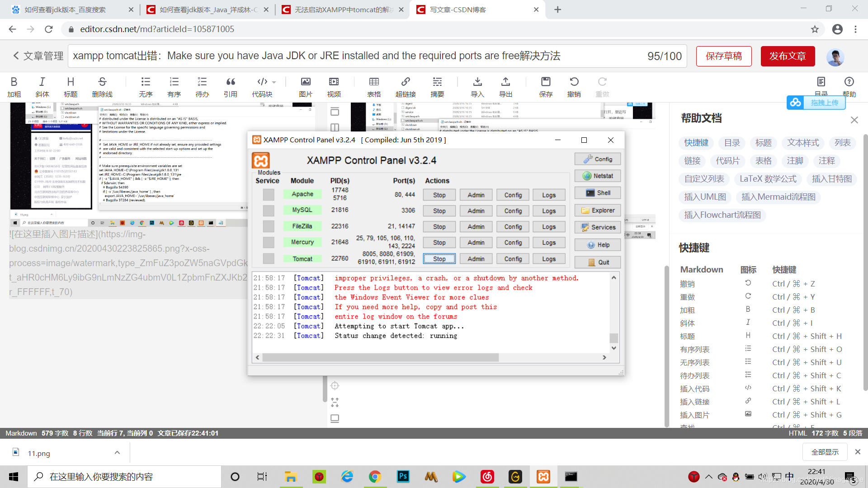Insert a video (视频) via toolbar
The width and height of the screenshot is (868, 488).
(334, 87)
